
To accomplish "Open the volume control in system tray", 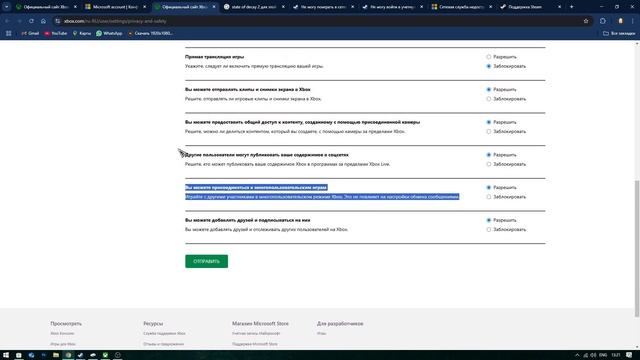I will click(x=593, y=355).
